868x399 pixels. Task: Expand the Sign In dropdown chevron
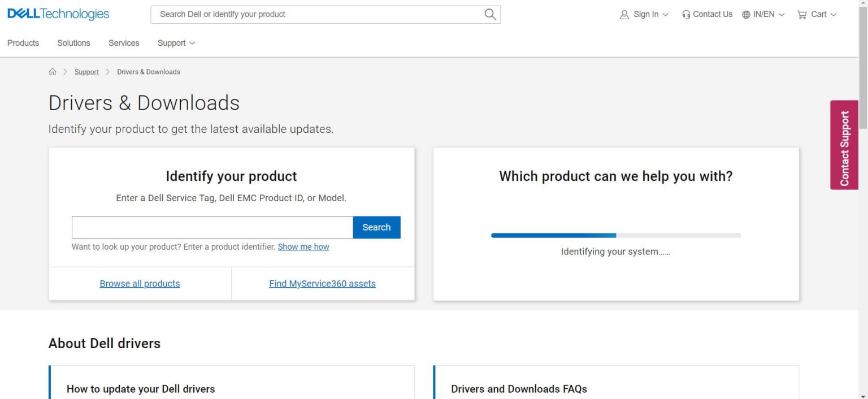tap(665, 15)
